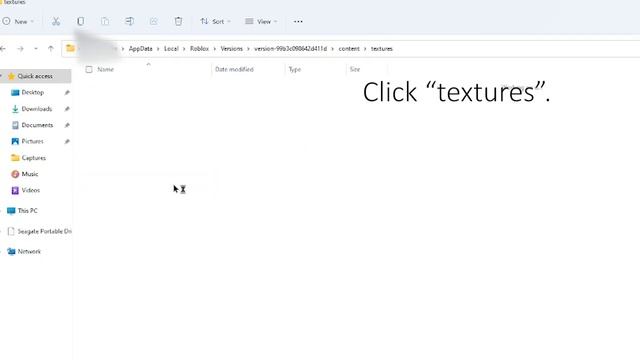Open Videos in the navigation pane

click(x=31, y=190)
